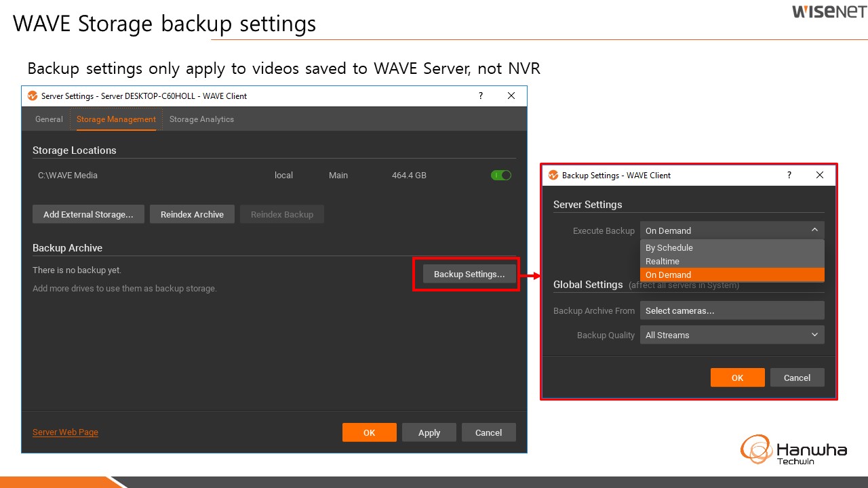Open the Server Web Page link
The width and height of the screenshot is (868, 488).
(x=65, y=432)
